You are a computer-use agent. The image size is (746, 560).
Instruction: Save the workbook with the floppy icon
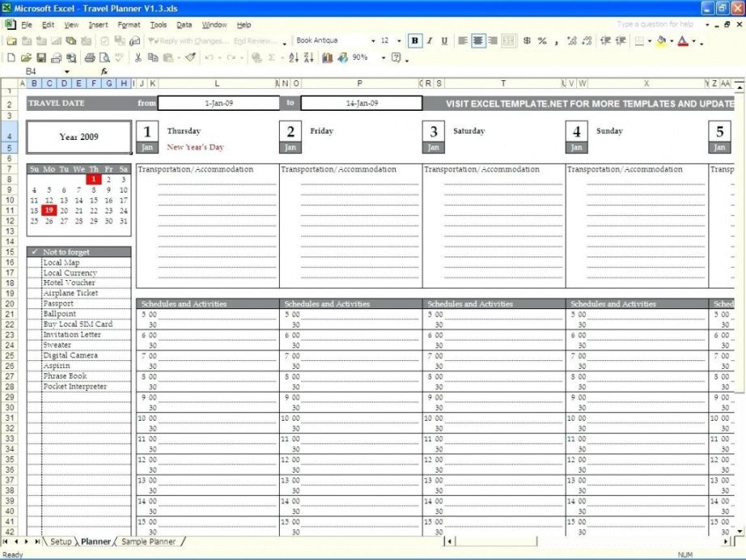(41, 58)
